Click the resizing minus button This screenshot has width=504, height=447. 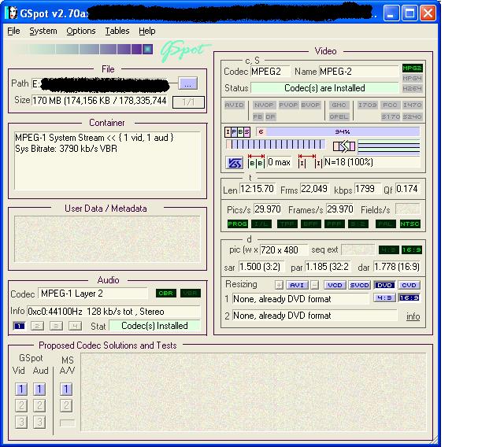pyautogui.click(x=315, y=285)
